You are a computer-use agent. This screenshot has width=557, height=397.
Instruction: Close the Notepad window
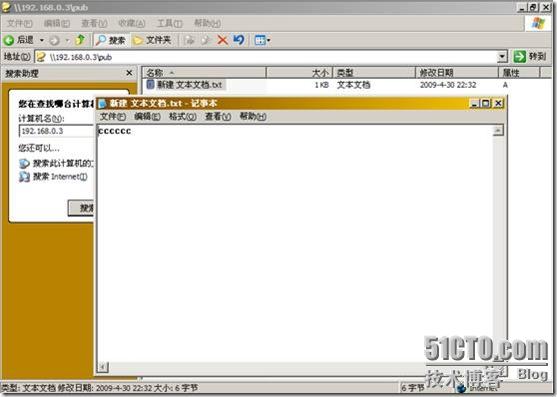[x=498, y=103]
